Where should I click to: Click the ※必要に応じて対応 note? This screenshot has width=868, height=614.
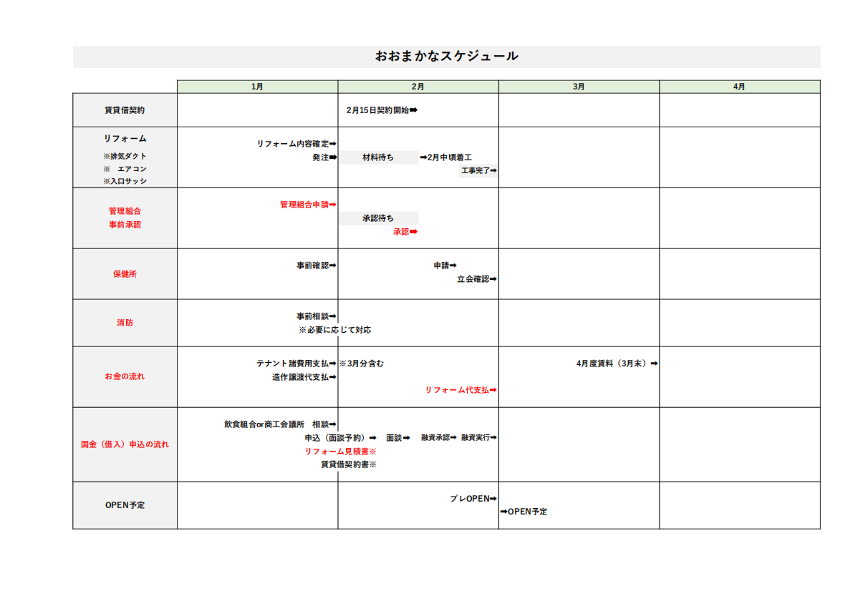[334, 330]
